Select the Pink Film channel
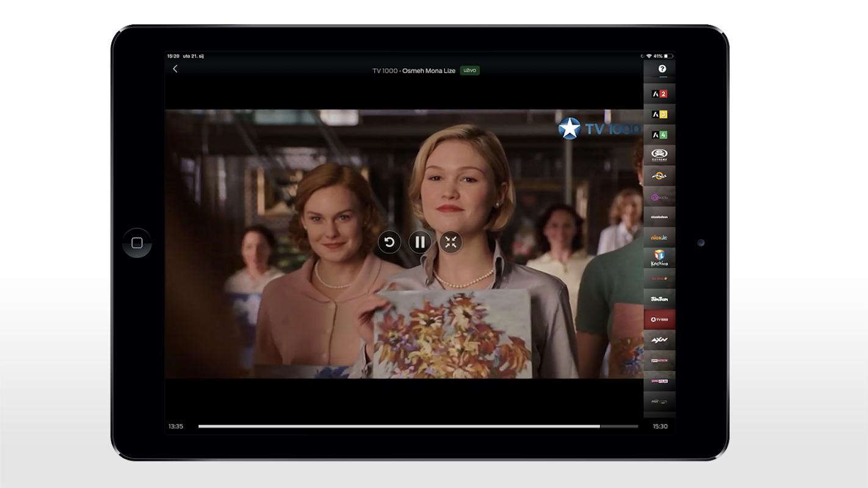This screenshot has height=488, width=868. tap(659, 381)
